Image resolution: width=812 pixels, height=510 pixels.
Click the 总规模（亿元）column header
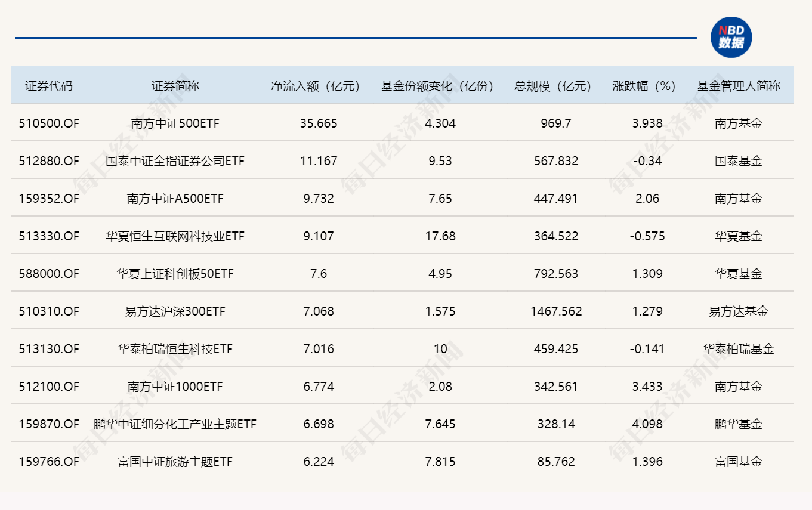tap(551, 85)
